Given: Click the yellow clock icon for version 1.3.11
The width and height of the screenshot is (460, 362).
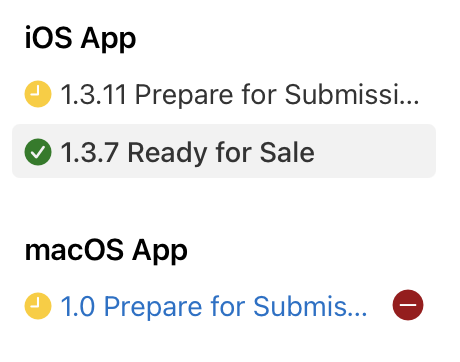Looking at the screenshot, I should tap(38, 94).
